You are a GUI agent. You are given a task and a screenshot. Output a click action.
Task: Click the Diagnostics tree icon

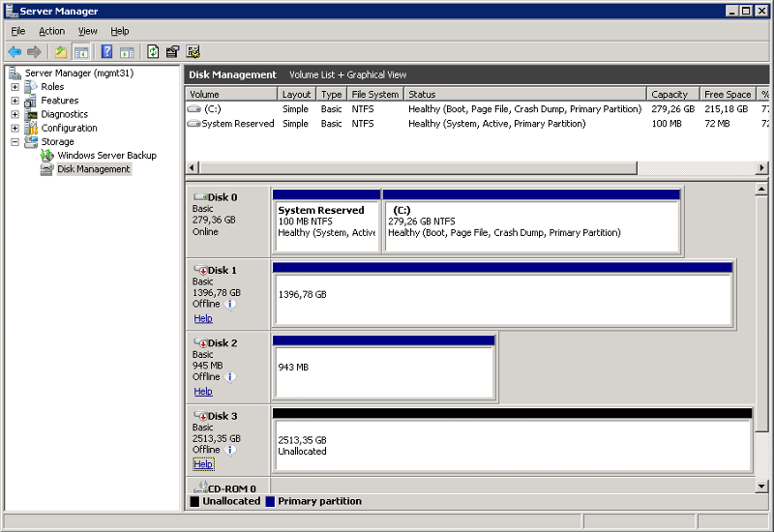tap(31, 114)
